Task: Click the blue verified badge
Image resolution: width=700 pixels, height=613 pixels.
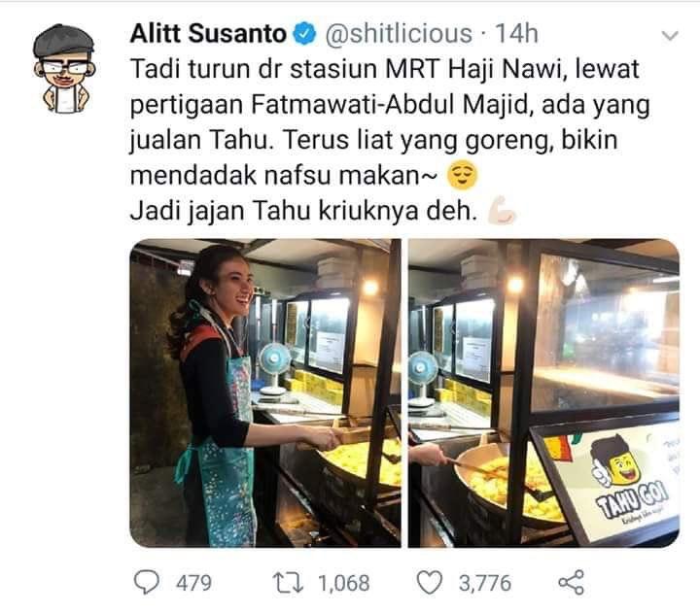Action: point(304,34)
